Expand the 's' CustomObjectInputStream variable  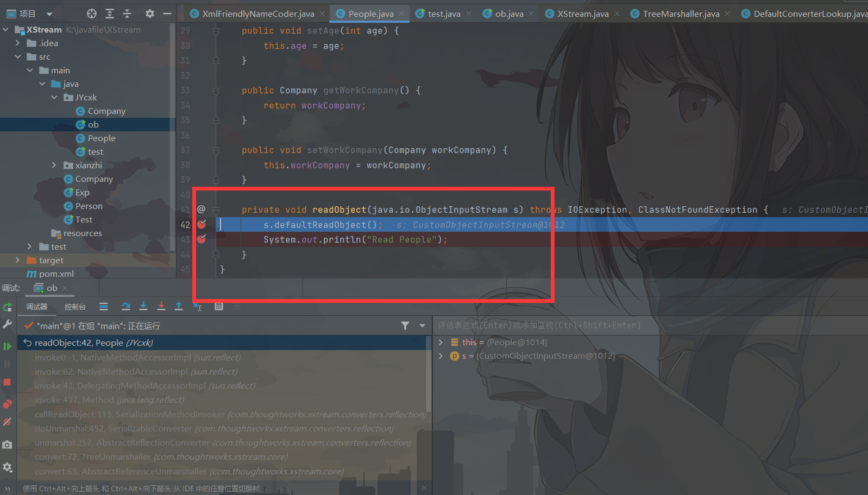pyautogui.click(x=441, y=356)
